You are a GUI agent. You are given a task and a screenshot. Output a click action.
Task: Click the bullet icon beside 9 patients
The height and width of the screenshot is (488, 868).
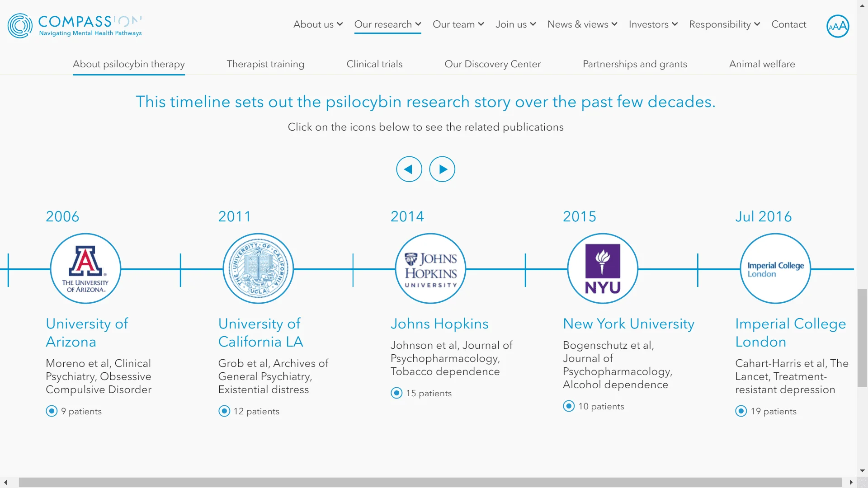(x=52, y=411)
